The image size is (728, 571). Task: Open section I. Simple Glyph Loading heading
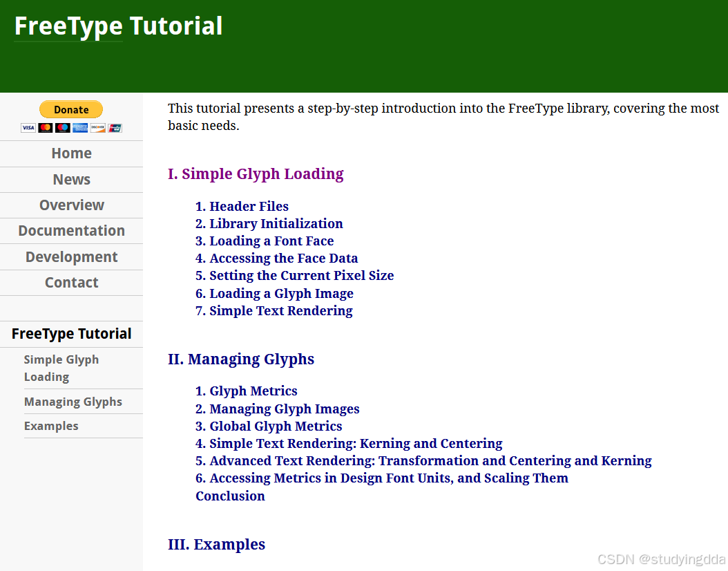256,174
